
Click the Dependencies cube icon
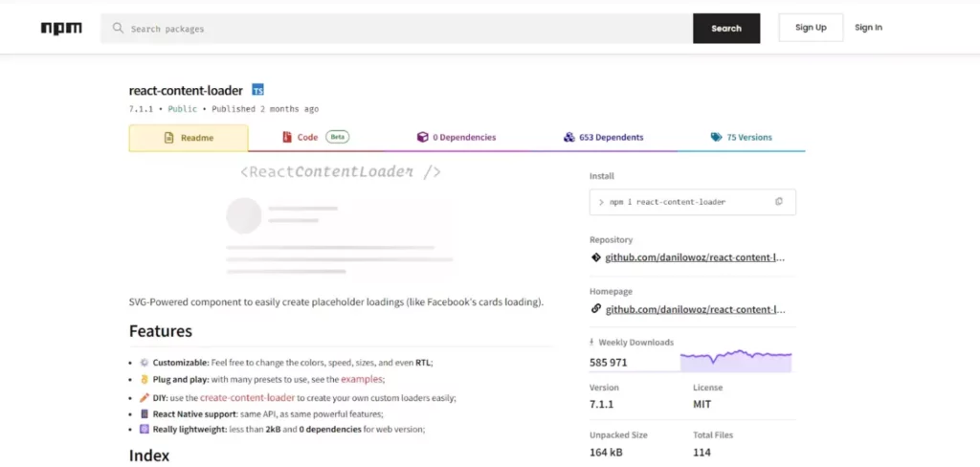(422, 138)
